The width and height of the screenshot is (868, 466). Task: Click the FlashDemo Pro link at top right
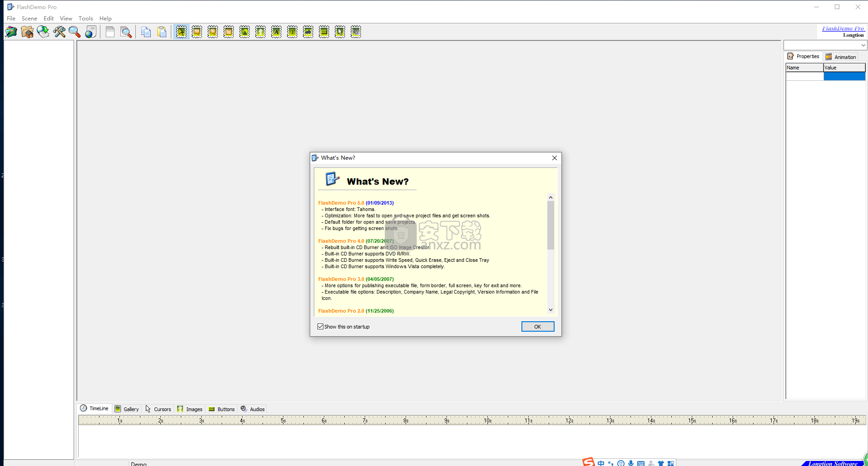[843, 28]
